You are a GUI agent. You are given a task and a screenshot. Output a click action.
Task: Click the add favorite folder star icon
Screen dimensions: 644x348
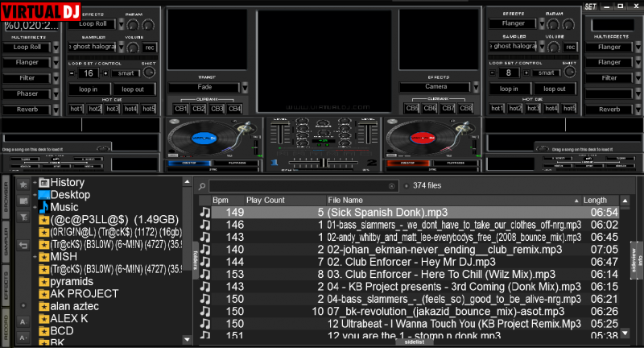[23, 185]
